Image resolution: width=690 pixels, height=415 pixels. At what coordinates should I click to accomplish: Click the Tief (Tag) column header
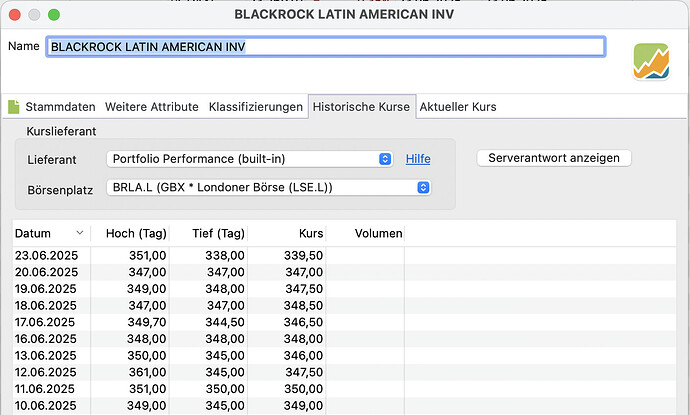(209, 233)
